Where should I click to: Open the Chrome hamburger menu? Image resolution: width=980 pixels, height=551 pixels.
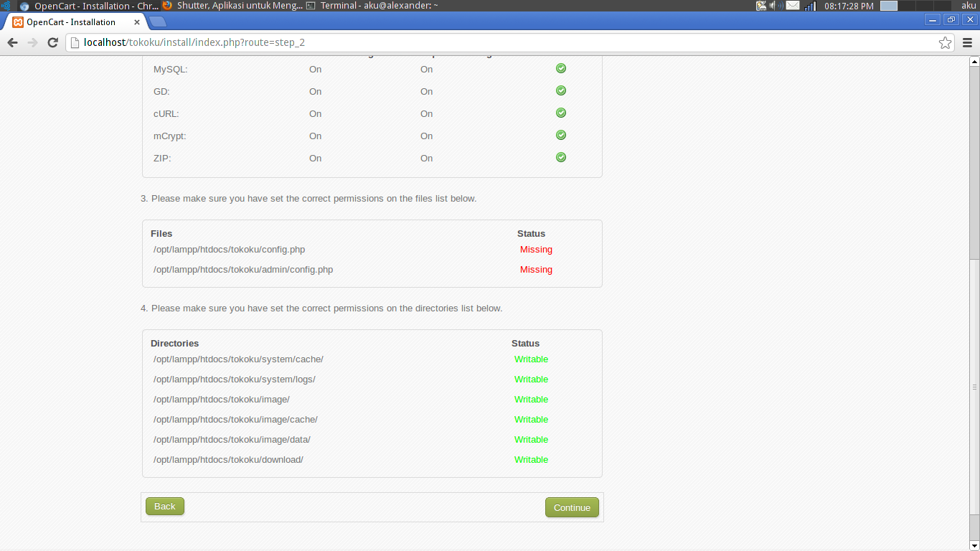pos(967,42)
